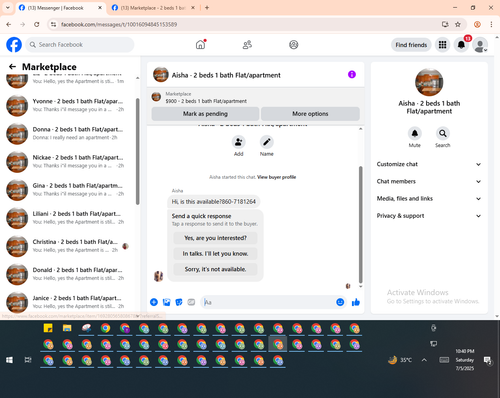500x398 pixels.
Task: Open Aisha's listing profile picture in sidebar
Action: (429, 82)
